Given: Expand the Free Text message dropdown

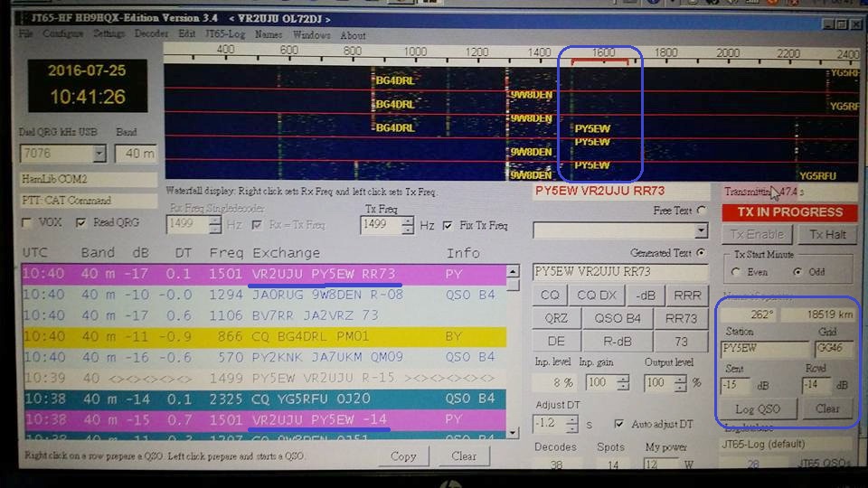Looking at the screenshot, I should (x=701, y=231).
